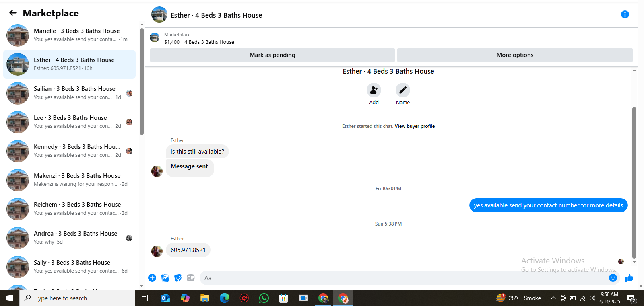Image resolution: width=644 pixels, height=306 pixels.
Task: Open more actions plus icon in composer
Action: (x=152, y=278)
